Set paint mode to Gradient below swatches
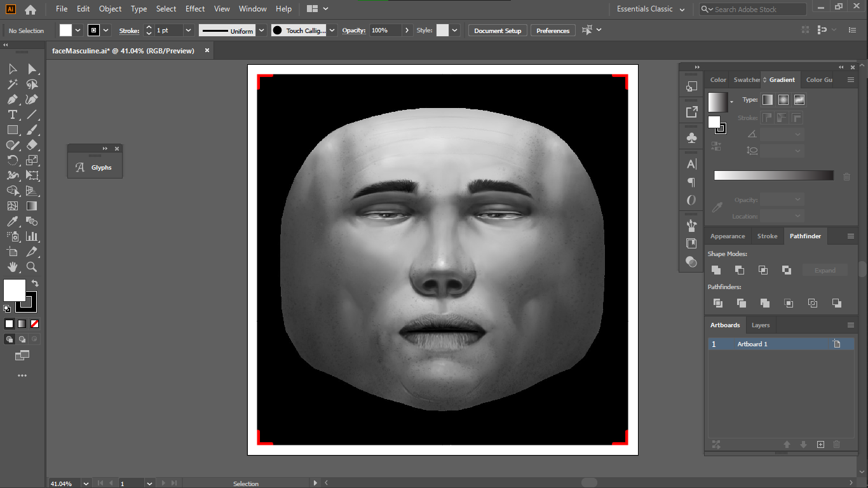 click(x=22, y=323)
